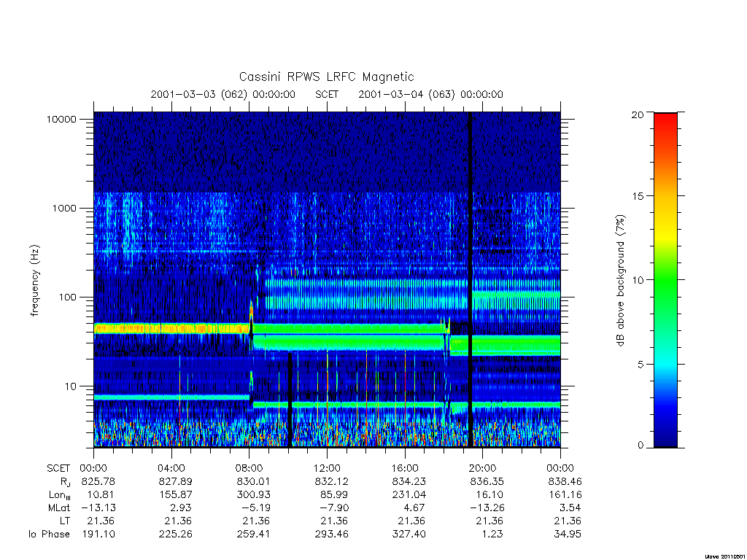Click the colorbar value 15
This screenshot has height=560, width=747.
(637, 195)
